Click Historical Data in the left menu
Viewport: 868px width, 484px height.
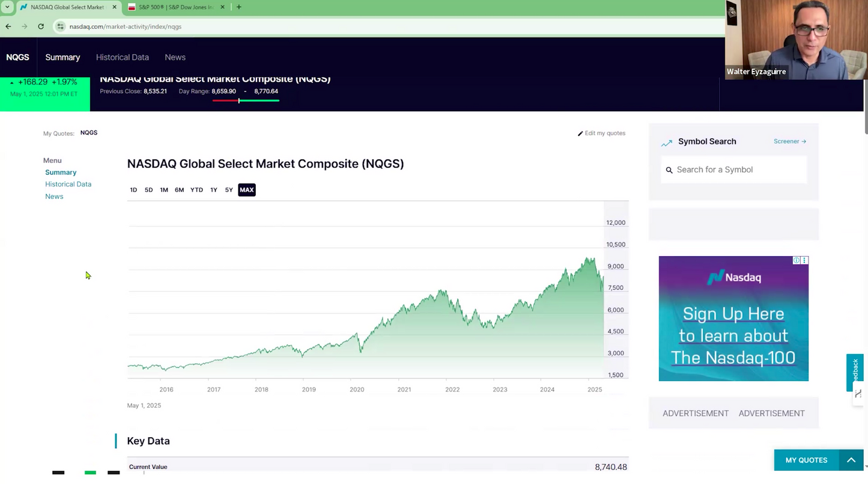(x=68, y=184)
